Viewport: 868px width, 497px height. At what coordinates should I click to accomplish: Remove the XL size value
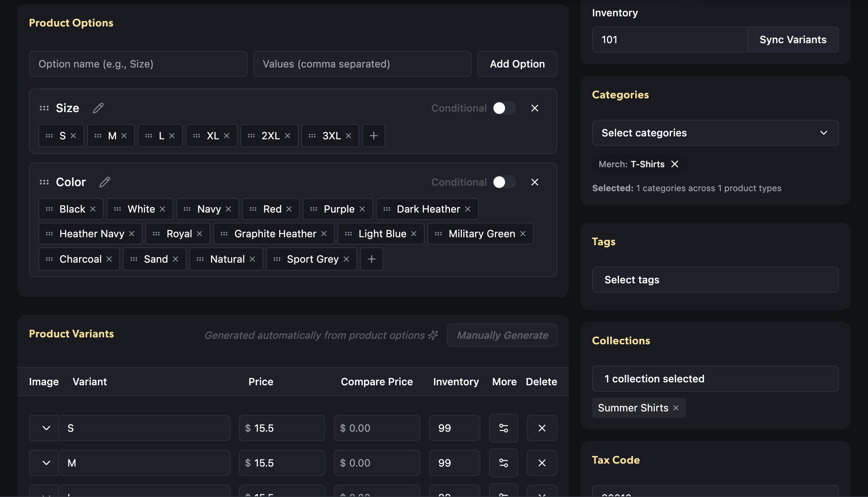point(226,136)
